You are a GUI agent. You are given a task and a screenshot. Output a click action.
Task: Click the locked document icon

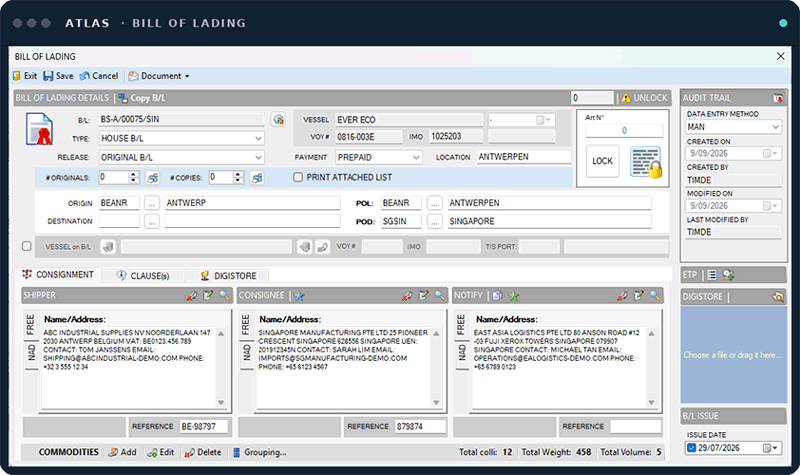[x=646, y=162]
